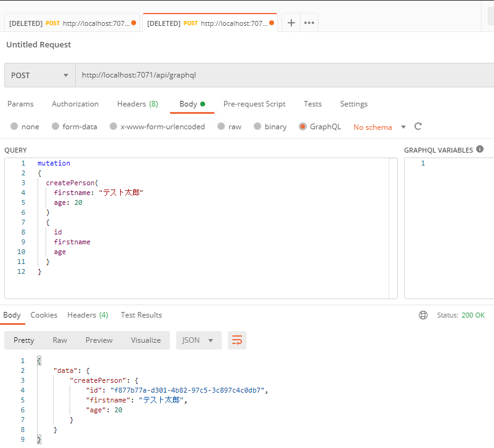Switch response view to Pretty
This screenshot has width=494, height=448.
(x=23, y=340)
